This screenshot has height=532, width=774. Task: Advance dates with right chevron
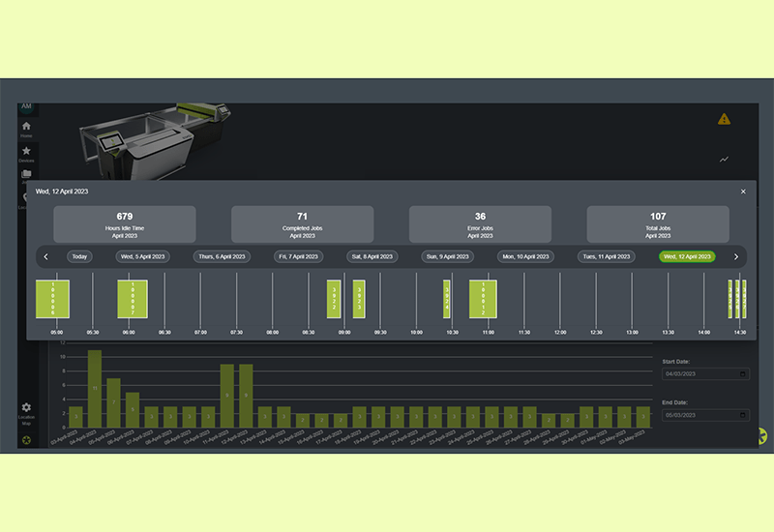[x=735, y=256]
